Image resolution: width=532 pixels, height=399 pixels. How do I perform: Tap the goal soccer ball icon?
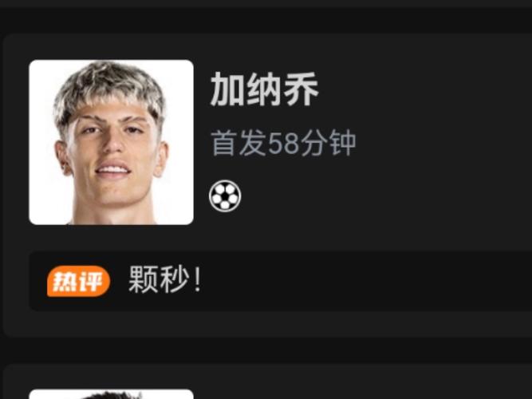[225, 196]
